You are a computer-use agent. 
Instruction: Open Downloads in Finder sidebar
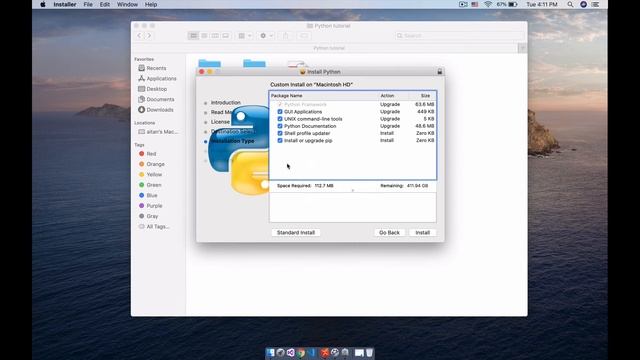pyautogui.click(x=160, y=110)
